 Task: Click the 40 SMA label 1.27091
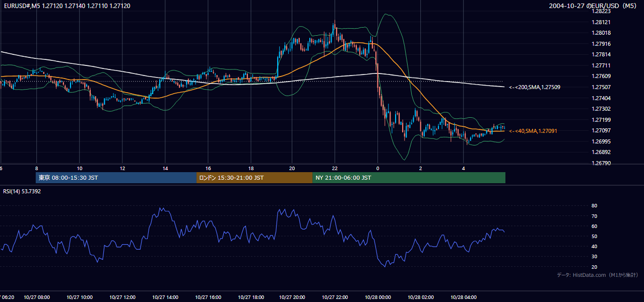[x=533, y=131]
